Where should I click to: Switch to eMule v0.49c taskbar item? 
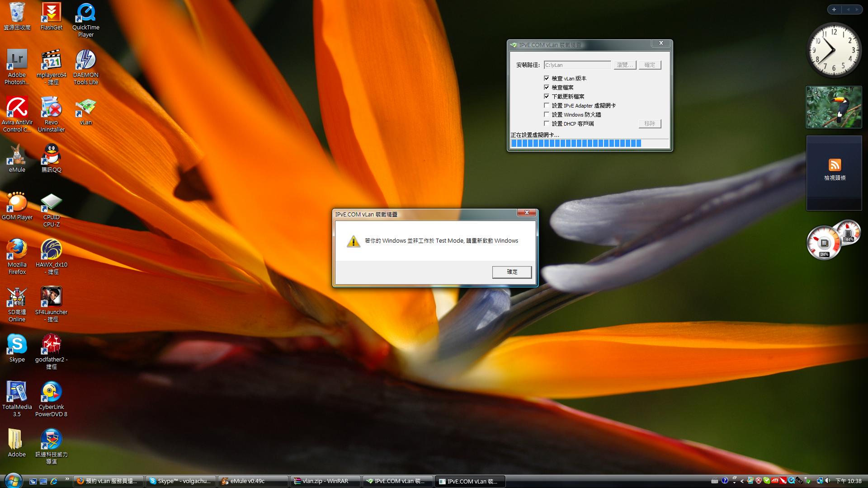(253, 481)
